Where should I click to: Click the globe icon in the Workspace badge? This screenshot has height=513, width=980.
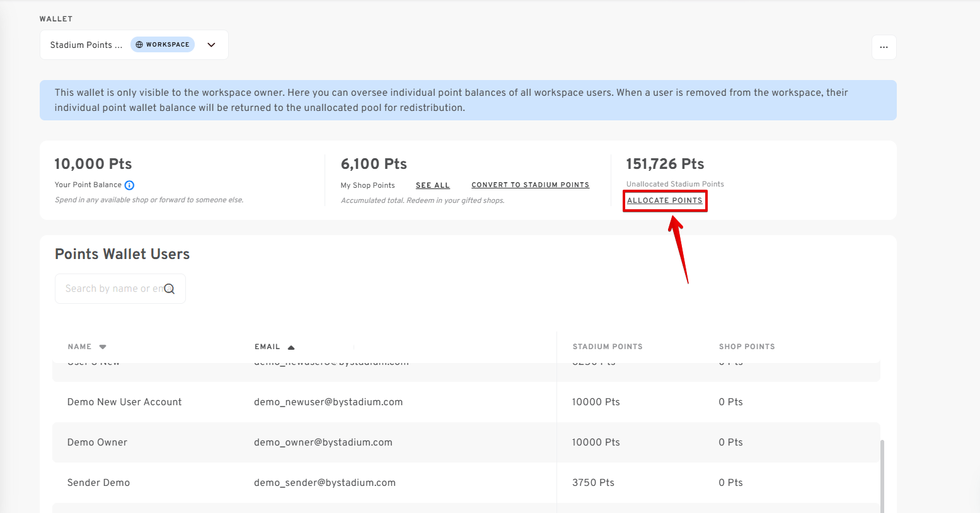[139, 45]
